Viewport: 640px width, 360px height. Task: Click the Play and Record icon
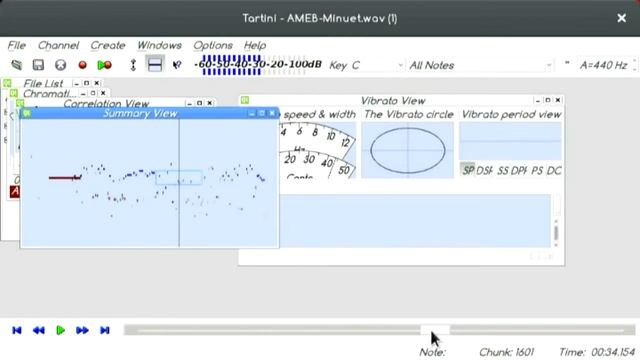104,65
